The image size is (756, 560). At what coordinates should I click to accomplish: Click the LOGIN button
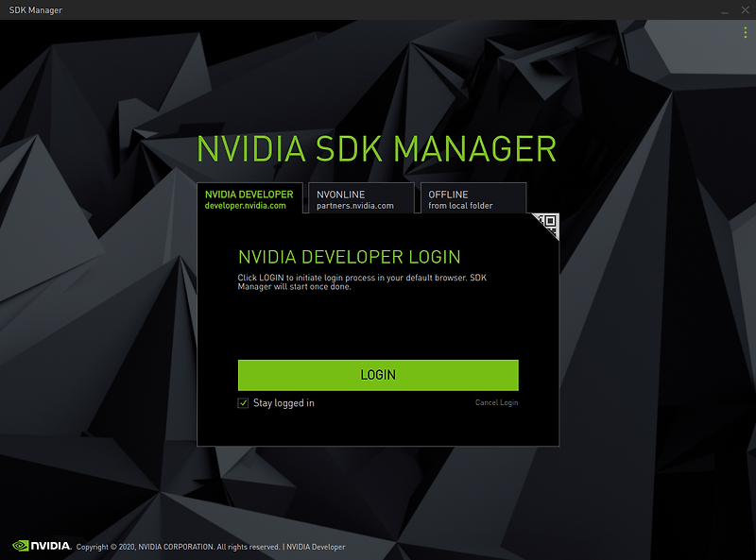377,374
